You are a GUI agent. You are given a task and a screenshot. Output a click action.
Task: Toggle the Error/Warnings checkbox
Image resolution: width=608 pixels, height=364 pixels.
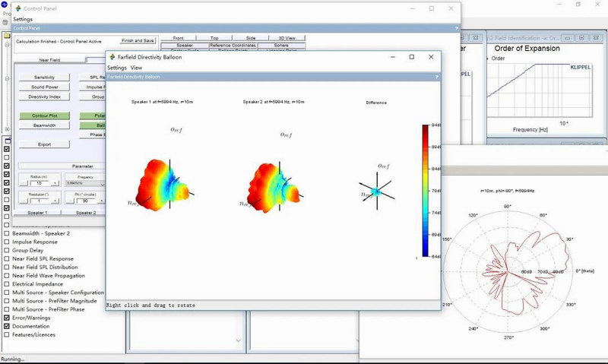(7, 318)
